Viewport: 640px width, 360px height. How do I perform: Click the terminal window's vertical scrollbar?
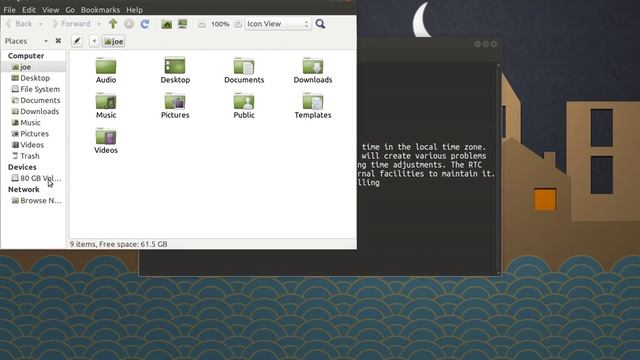click(x=498, y=169)
